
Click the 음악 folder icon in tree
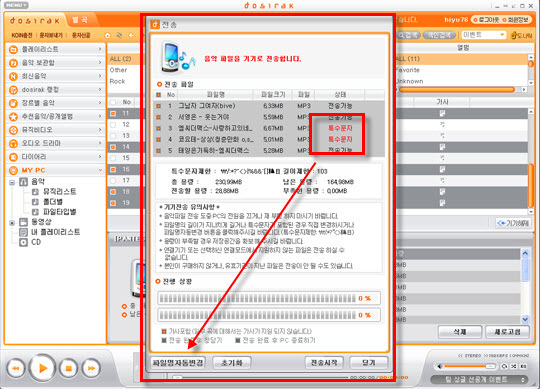click(23, 182)
